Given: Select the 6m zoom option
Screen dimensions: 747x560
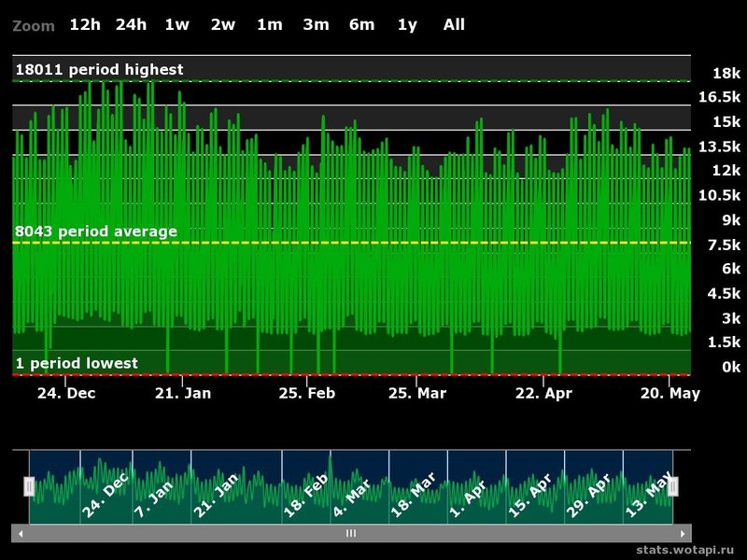Looking at the screenshot, I should click(361, 25).
